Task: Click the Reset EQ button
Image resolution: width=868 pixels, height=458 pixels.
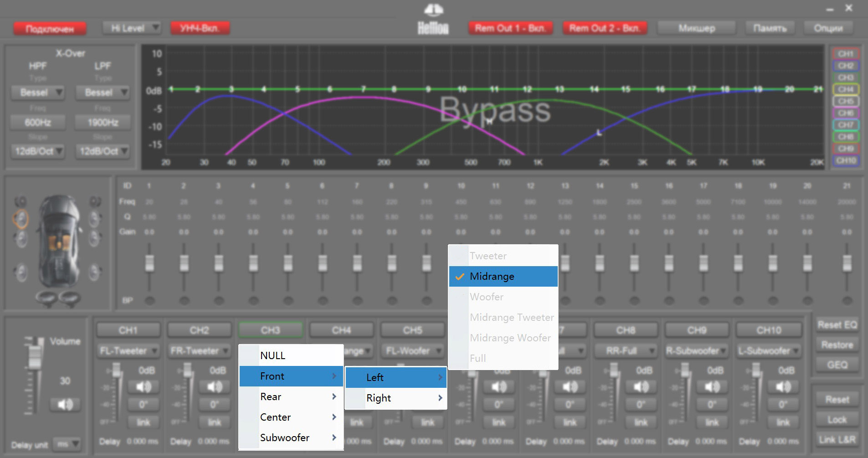Action: pyautogui.click(x=837, y=325)
